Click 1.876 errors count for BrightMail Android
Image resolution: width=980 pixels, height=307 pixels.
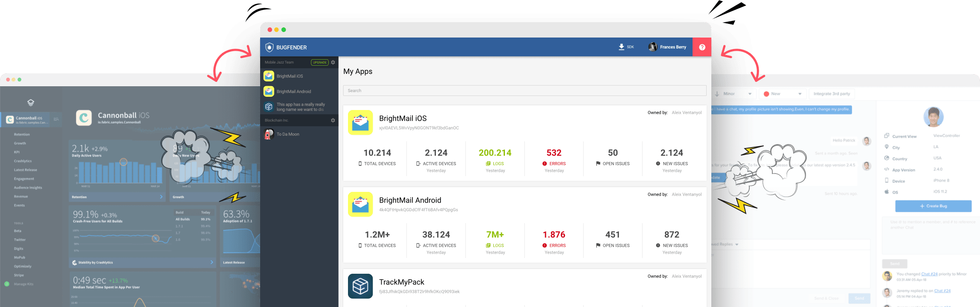pos(554,235)
